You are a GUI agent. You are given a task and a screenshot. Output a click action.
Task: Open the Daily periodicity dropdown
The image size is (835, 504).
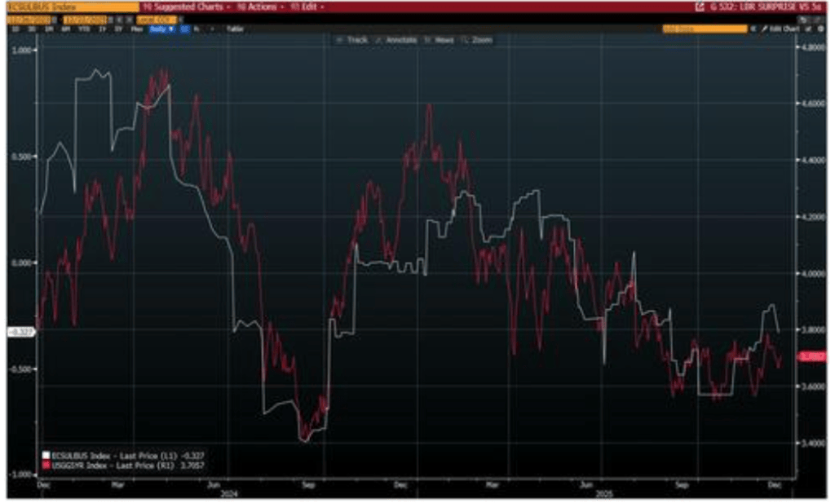click(x=161, y=29)
